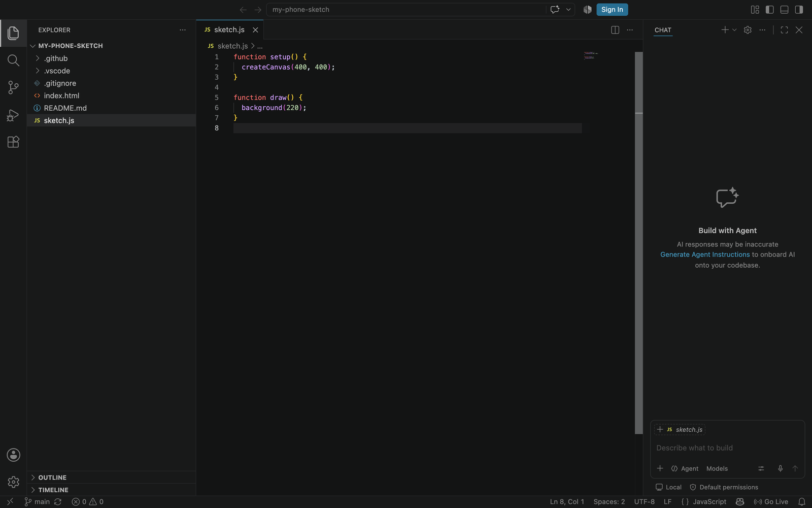Click Ln 8, Col 1 status entry
The image size is (812, 508).
pyautogui.click(x=567, y=502)
